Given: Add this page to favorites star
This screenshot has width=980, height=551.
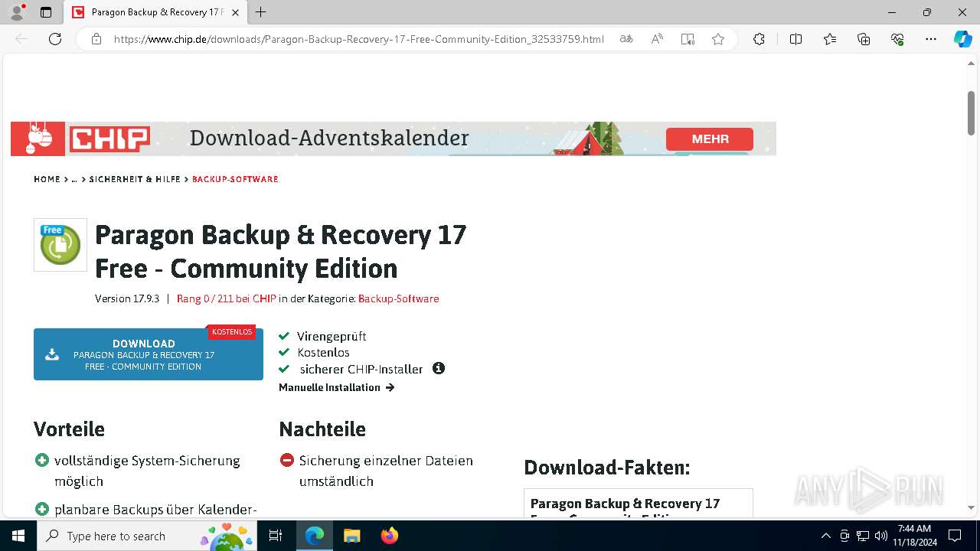Looking at the screenshot, I should (x=718, y=39).
